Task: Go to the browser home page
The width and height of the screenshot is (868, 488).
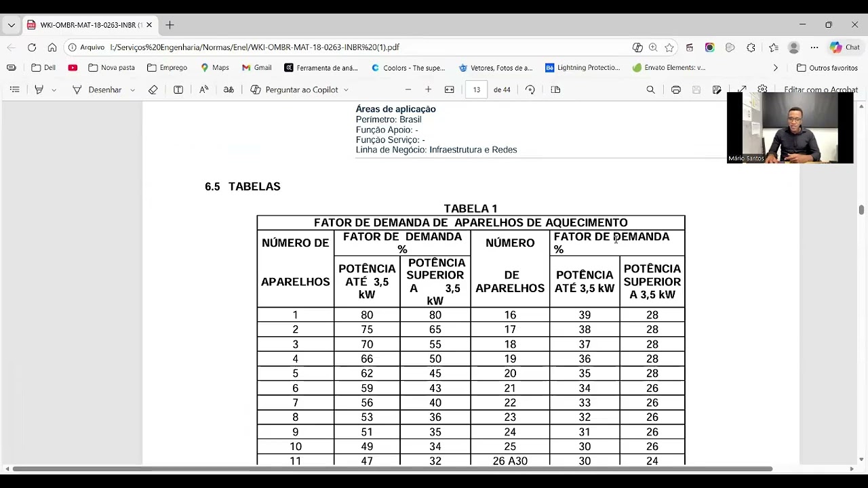Action: tap(52, 47)
